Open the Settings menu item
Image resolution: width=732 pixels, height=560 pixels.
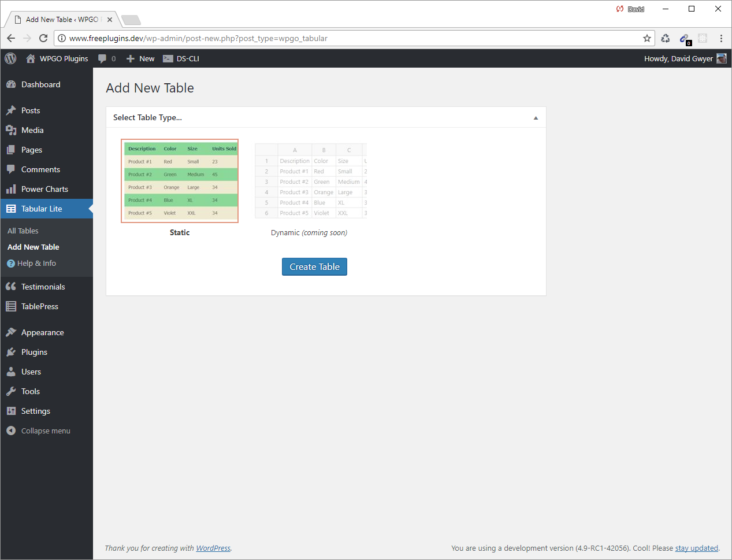(47, 411)
